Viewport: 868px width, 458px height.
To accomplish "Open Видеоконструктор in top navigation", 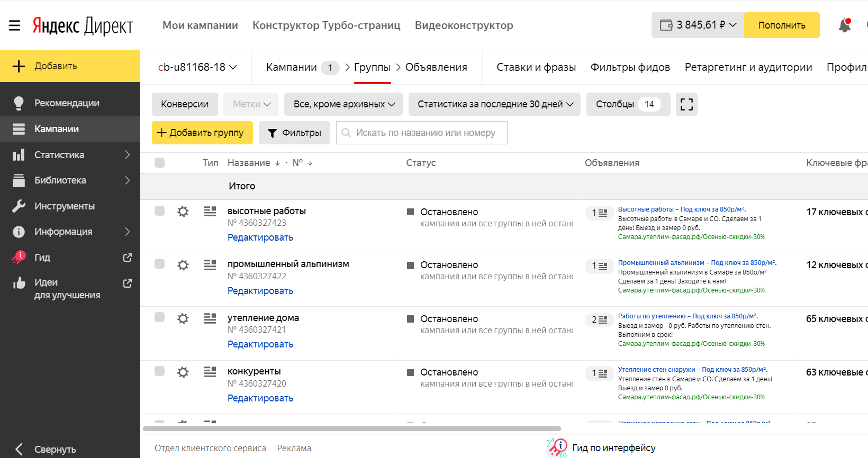I will (464, 25).
